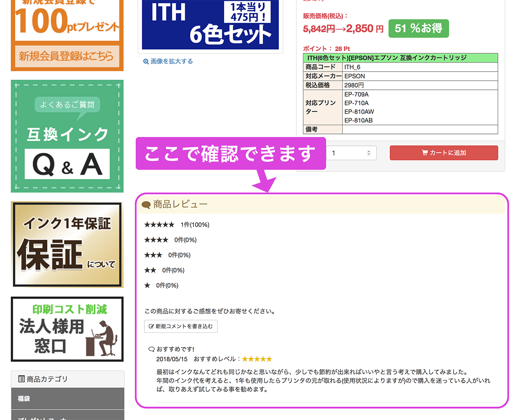Click the crossed-out price 5,842円

click(319, 29)
